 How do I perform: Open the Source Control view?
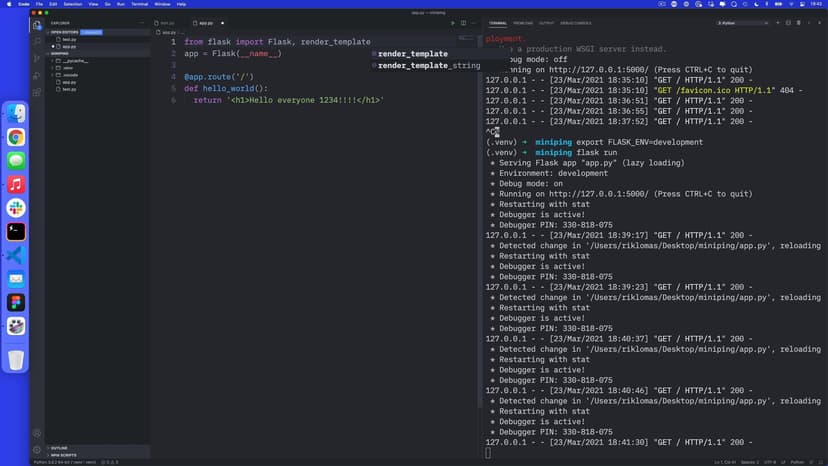(x=37, y=59)
